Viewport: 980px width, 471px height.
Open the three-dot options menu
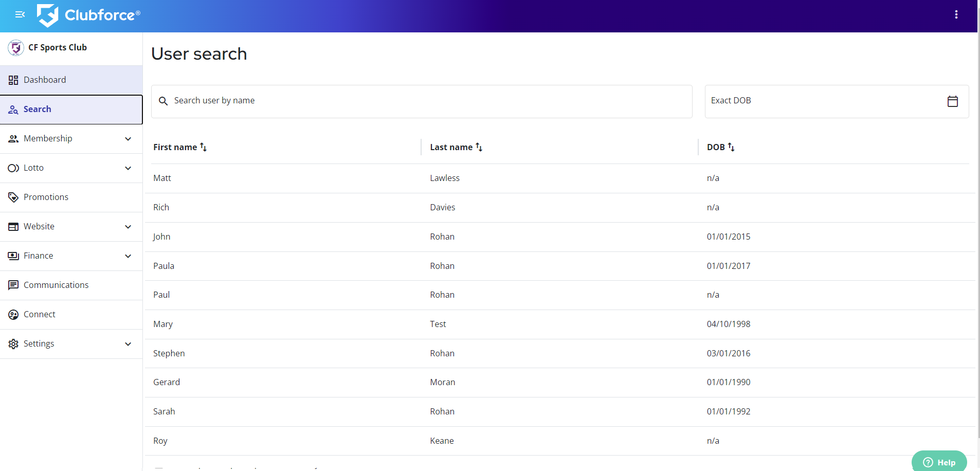pyautogui.click(x=956, y=15)
